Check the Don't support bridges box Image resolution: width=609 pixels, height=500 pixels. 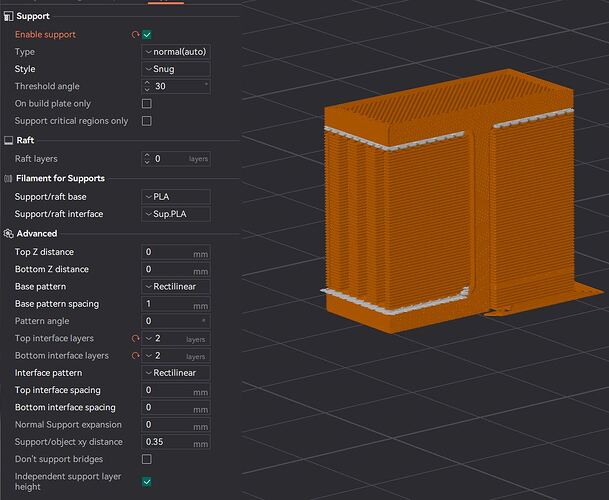[147, 459]
